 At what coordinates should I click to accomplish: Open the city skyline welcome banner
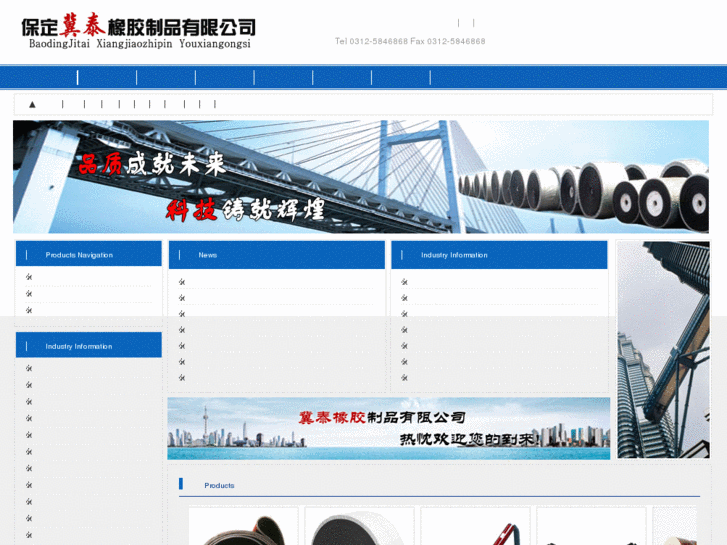coord(389,428)
